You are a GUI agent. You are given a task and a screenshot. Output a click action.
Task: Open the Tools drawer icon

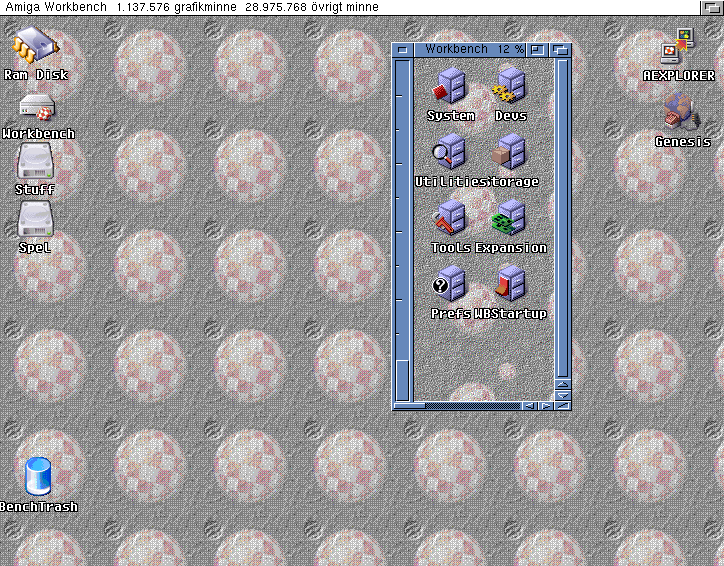click(x=450, y=217)
